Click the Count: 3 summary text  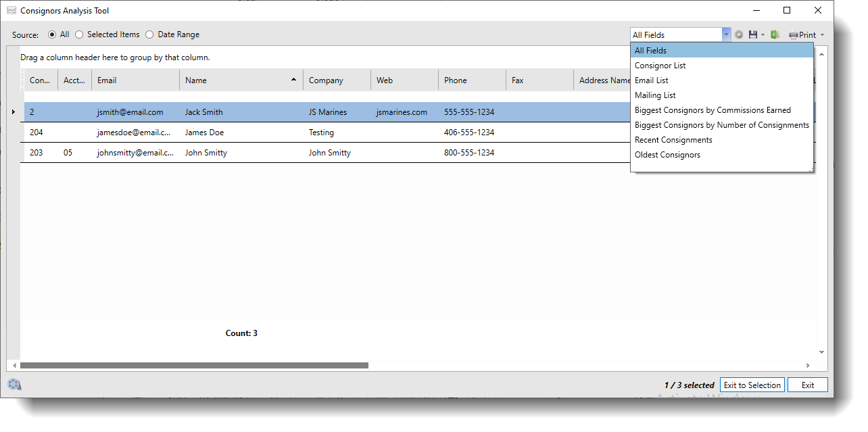tap(241, 333)
